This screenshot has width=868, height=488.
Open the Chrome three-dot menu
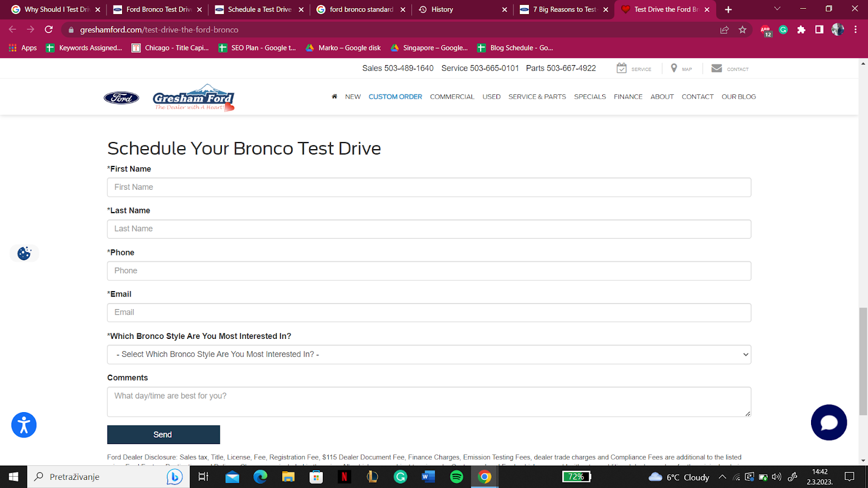856,30
